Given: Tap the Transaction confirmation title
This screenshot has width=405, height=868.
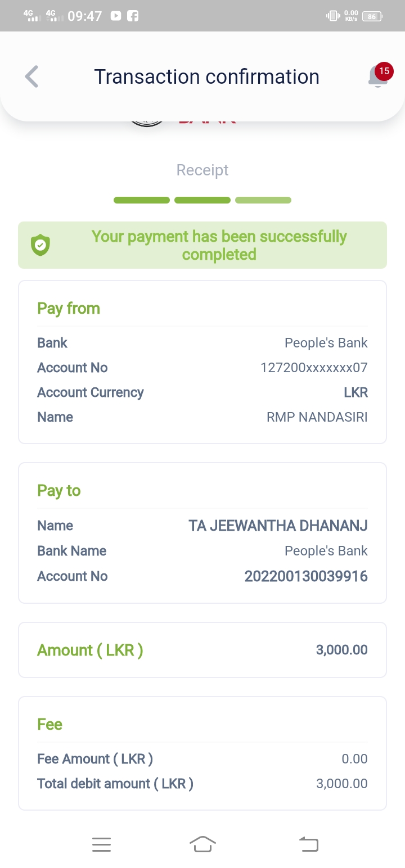Looking at the screenshot, I should [206, 76].
